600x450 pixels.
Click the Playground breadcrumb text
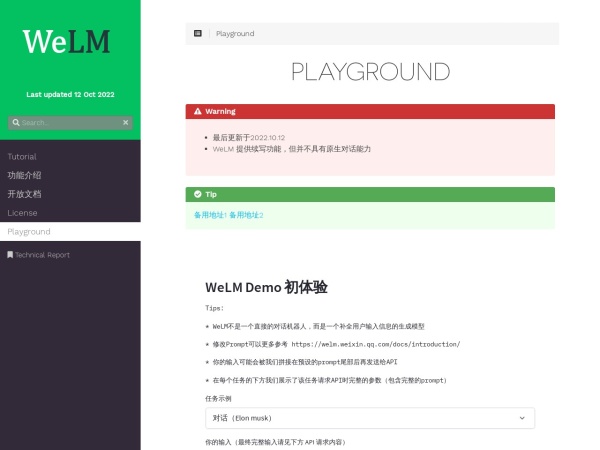click(235, 34)
